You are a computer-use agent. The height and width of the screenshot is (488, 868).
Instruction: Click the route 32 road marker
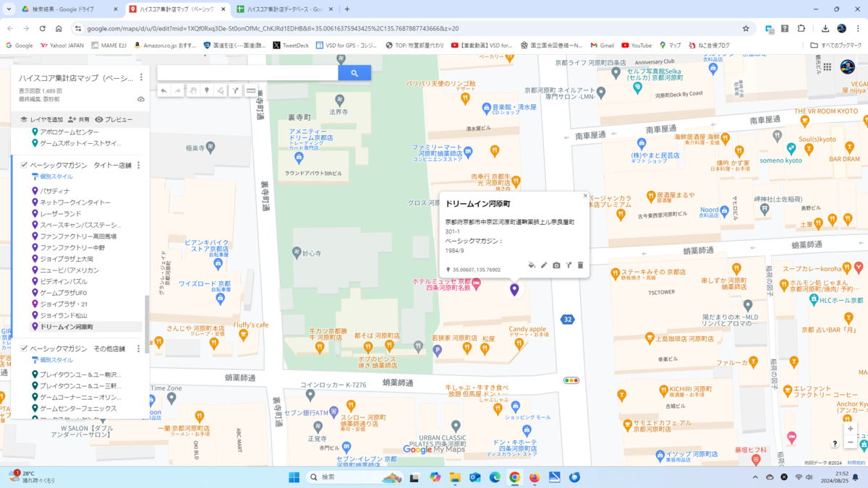pyautogui.click(x=568, y=319)
